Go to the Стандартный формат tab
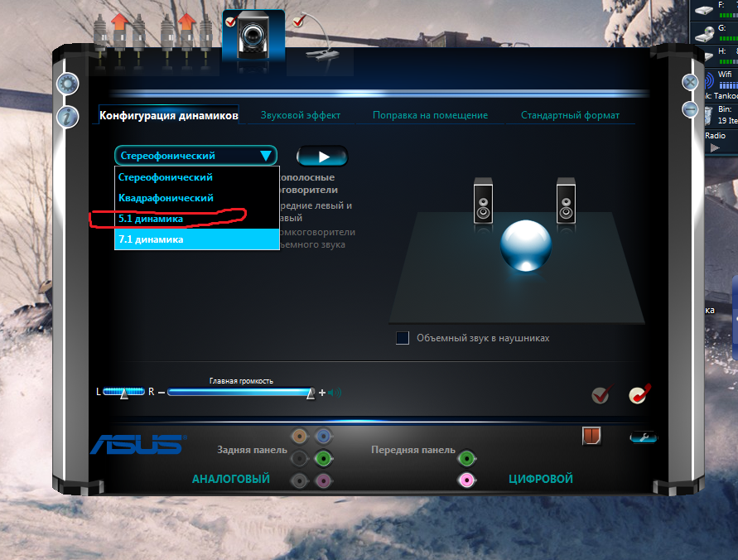738x560 pixels. 570,115
